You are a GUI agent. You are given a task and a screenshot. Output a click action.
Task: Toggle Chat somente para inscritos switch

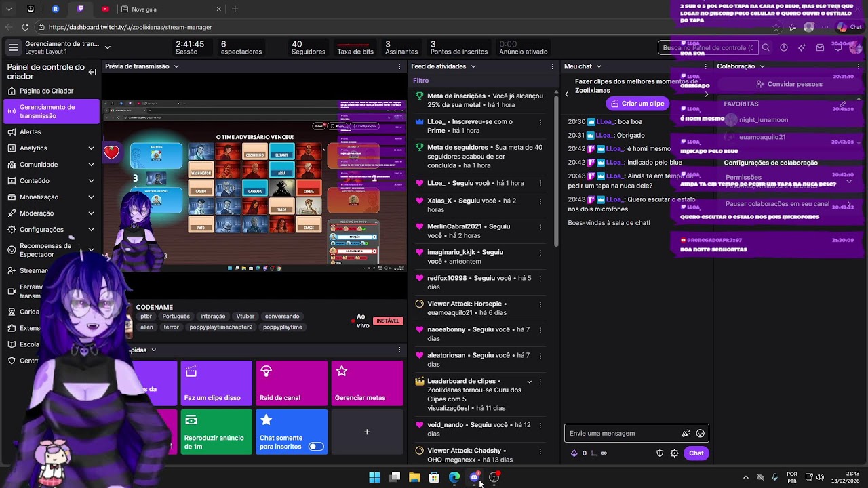pos(316,446)
